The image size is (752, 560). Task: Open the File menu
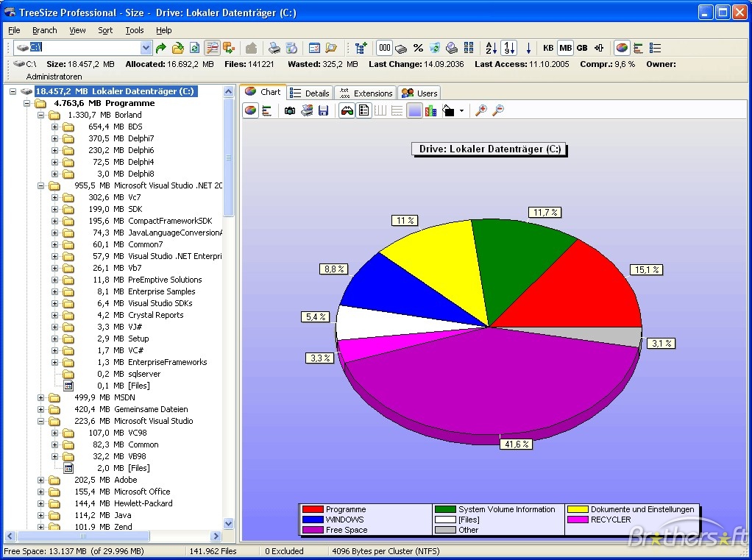15,30
